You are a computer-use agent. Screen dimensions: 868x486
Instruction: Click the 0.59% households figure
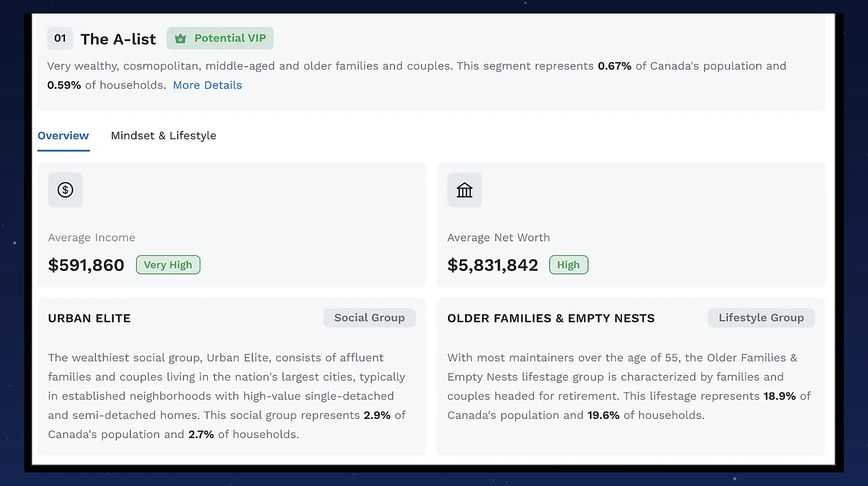[64, 85]
